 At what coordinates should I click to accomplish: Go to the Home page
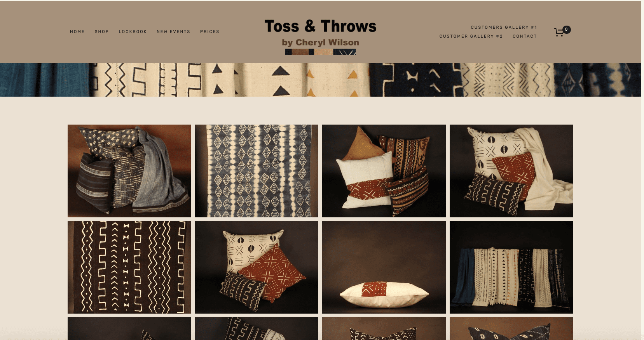[x=77, y=31]
